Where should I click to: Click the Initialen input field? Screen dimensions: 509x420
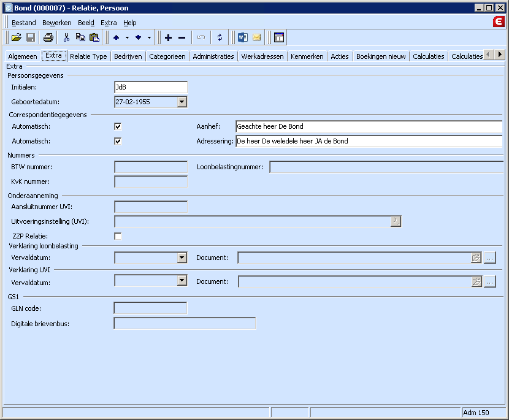151,87
